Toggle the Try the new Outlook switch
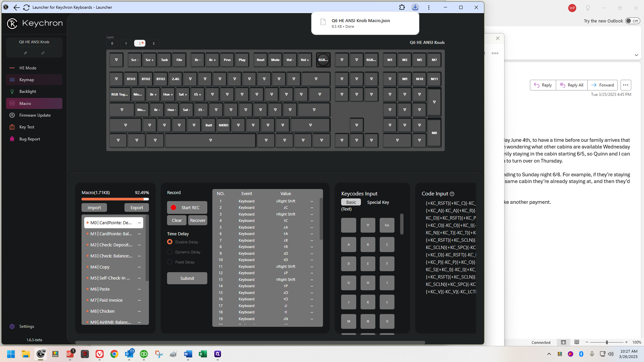 (633, 21)
